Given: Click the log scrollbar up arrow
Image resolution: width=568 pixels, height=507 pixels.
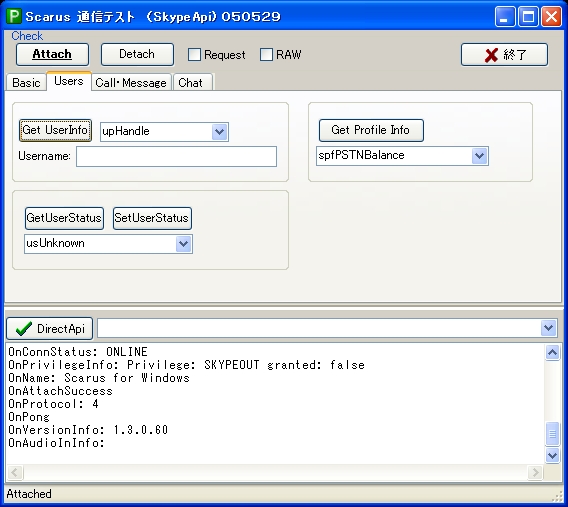Looking at the screenshot, I should click(552, 352).
